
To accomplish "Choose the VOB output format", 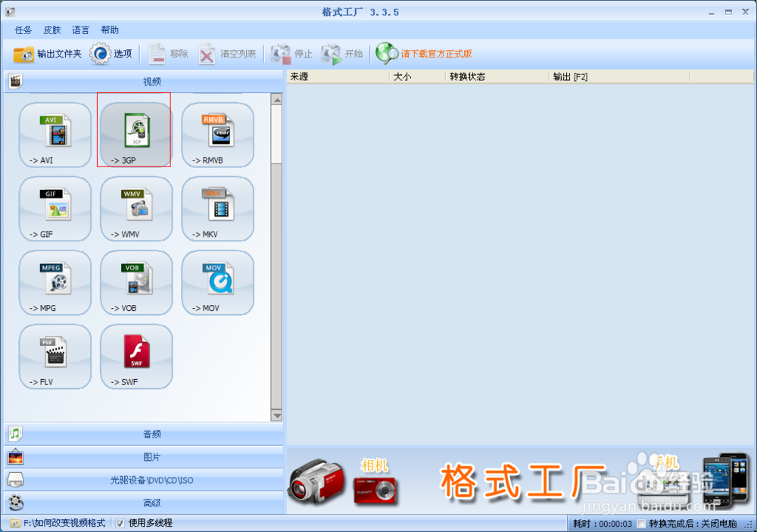I will 136,285.
